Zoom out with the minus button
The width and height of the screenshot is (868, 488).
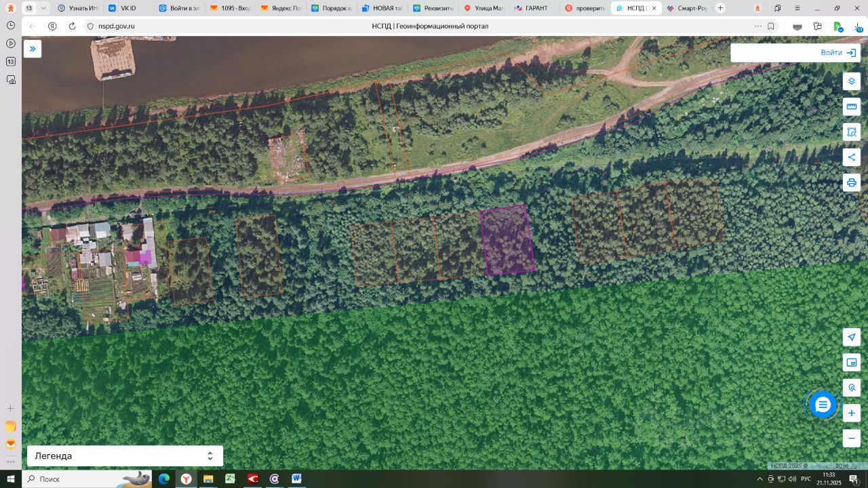tap(852, 439)
